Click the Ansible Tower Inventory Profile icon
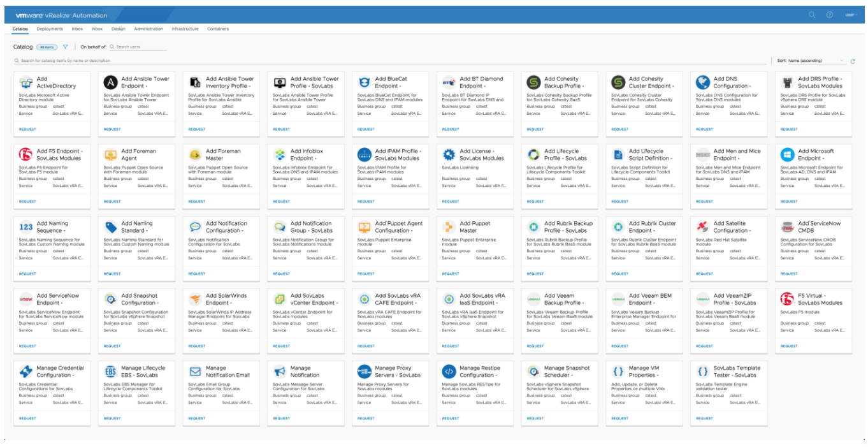The image size is (868, 447). tap(195, 82)
